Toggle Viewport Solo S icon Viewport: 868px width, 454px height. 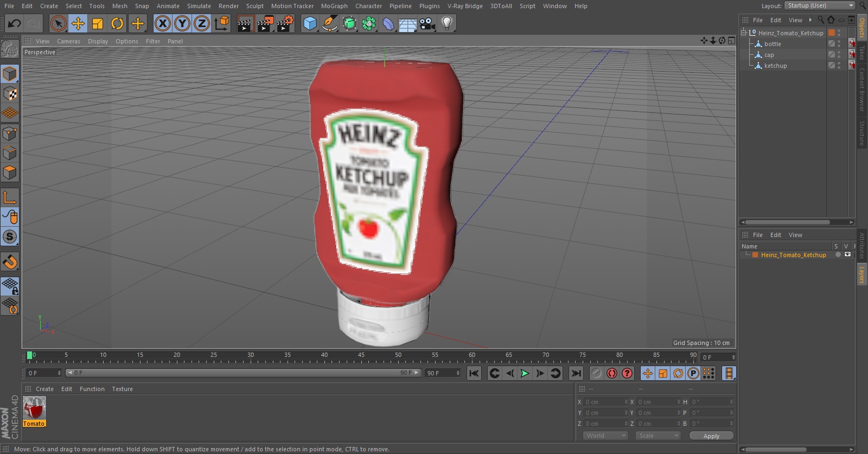coord(10,236)
